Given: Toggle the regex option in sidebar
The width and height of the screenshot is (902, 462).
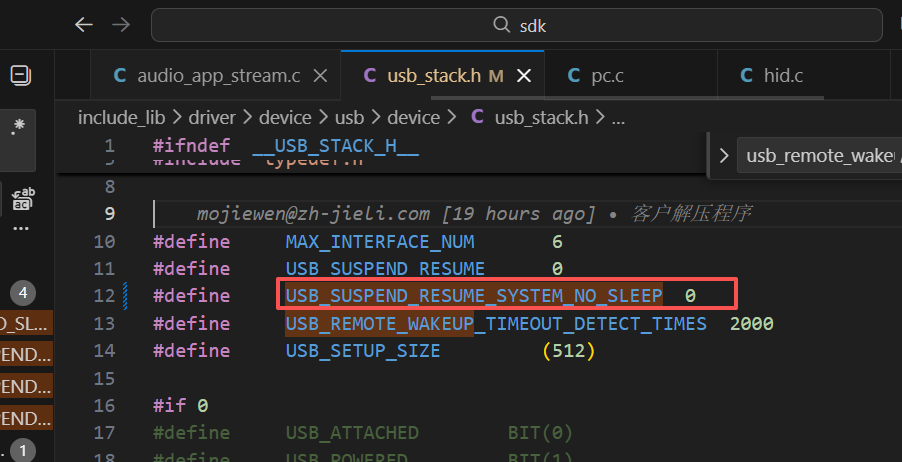Looking at the screenshot, I should point(18,127).
